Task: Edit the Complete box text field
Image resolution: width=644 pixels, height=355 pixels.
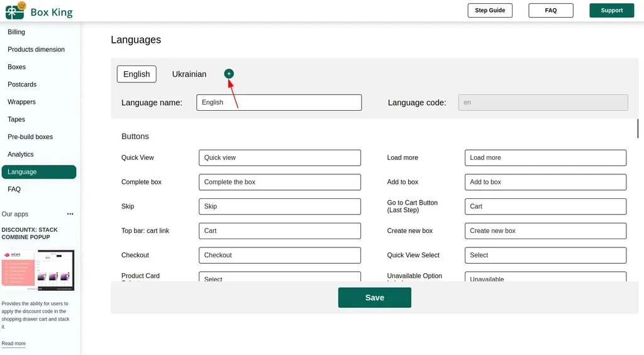Action: (x=280, y=182)
